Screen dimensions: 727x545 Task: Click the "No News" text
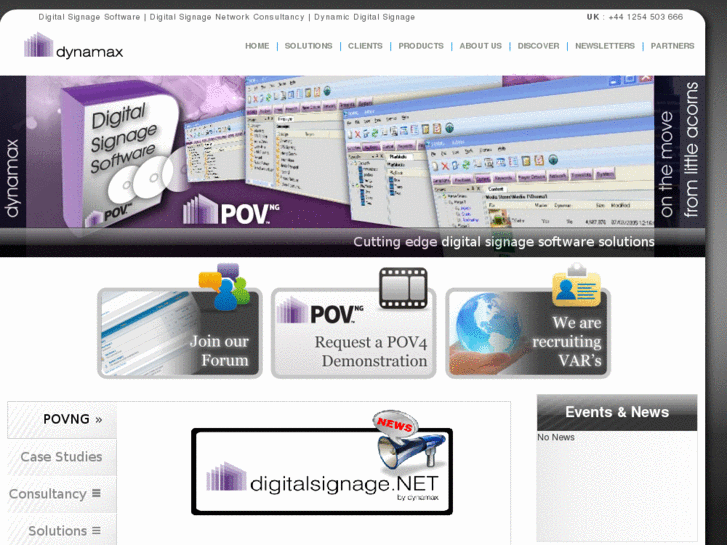pos(556,437)
